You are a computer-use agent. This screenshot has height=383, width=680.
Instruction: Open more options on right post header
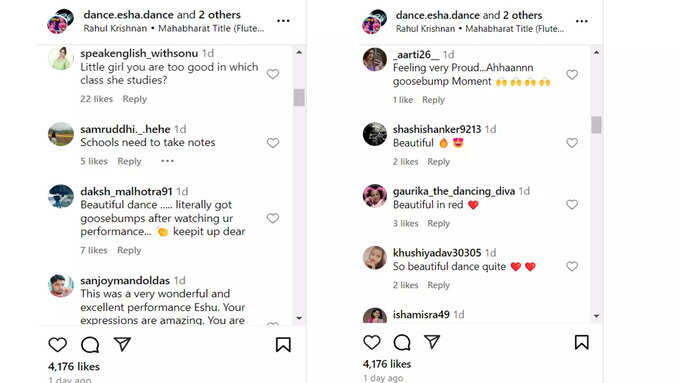point(582,21)
